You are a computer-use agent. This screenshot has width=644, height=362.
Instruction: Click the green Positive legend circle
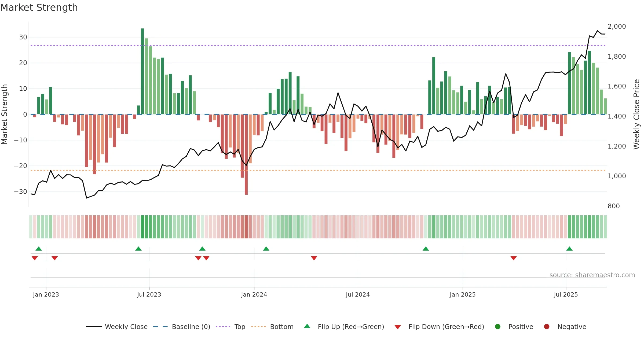pos(498,327)
